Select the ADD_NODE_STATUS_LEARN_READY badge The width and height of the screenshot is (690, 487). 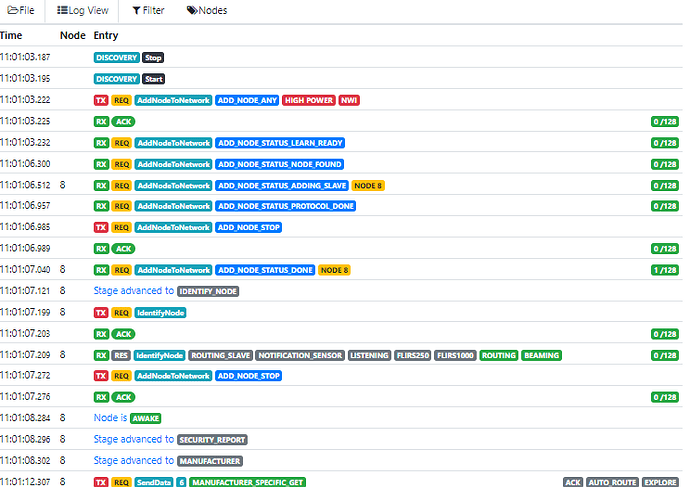click(x=280, y=143)
